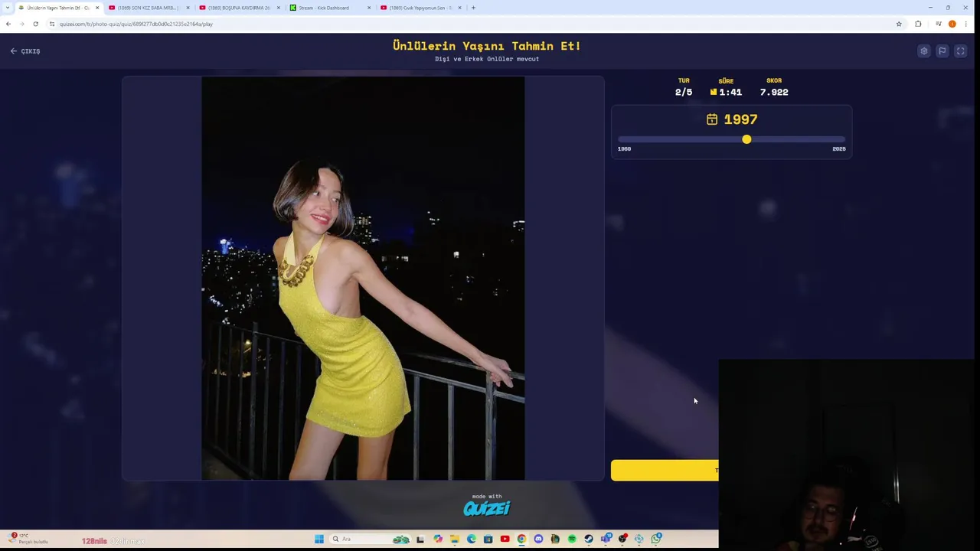Switch to the Ünlülerin Yaşını Tahmin Et tab
980x551 pixels.
[x=58, y=8]
